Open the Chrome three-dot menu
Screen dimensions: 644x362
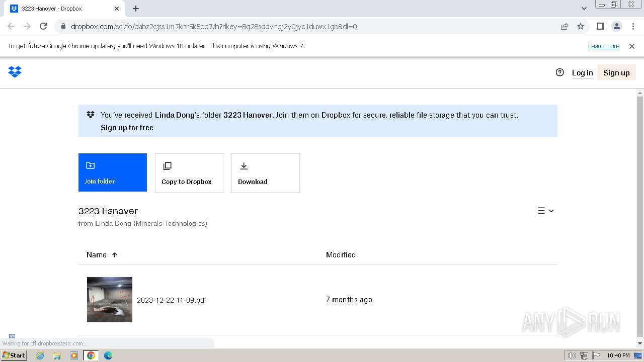click(x=633, y=26)
